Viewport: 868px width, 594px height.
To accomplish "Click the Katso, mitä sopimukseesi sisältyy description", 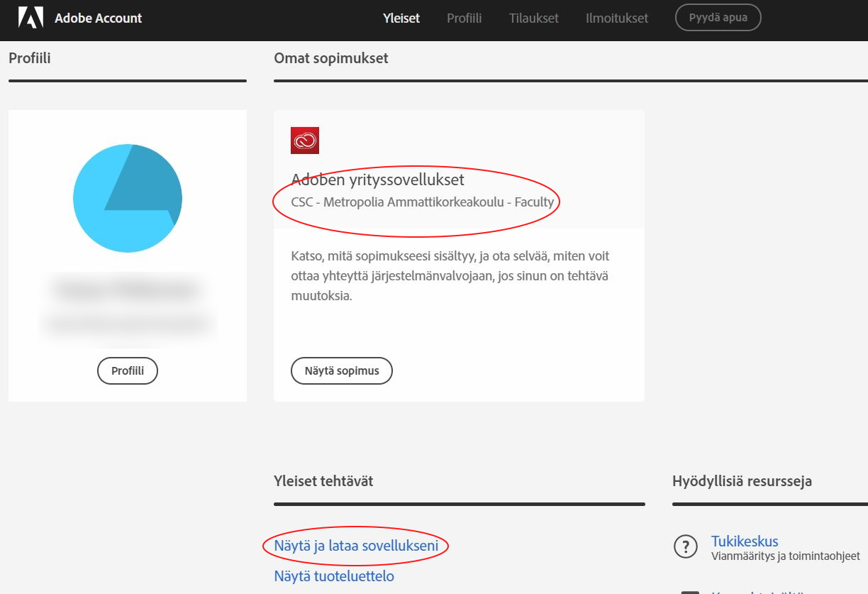I will pyautogui.click(x=450, y=275).
